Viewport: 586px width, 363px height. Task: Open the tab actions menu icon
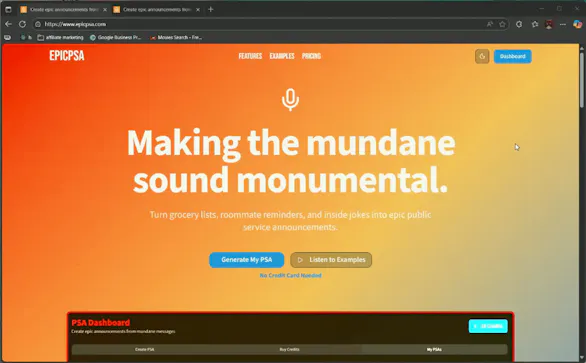pyautogui.click(x=8, y=9)
